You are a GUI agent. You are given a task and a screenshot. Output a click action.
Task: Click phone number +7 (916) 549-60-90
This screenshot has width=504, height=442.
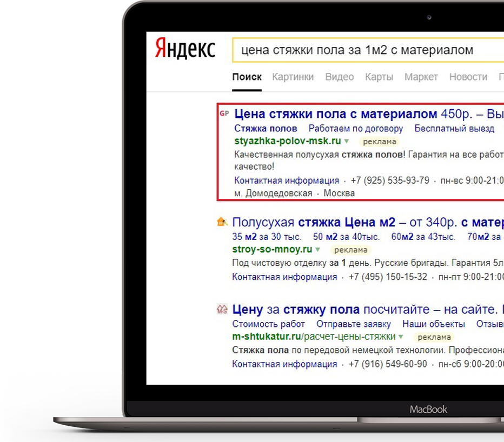[x=388, y=364]
